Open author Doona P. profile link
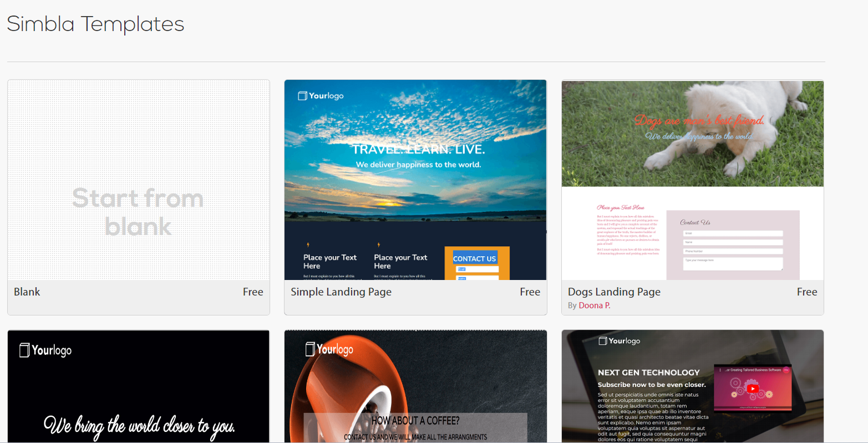 pos(595,305)
